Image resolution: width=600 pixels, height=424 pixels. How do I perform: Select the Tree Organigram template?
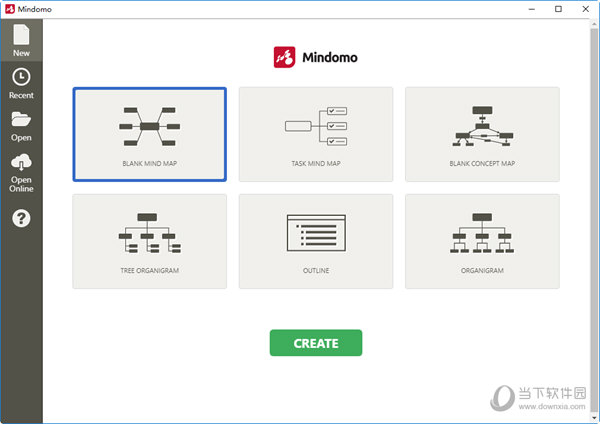point(150,241)
